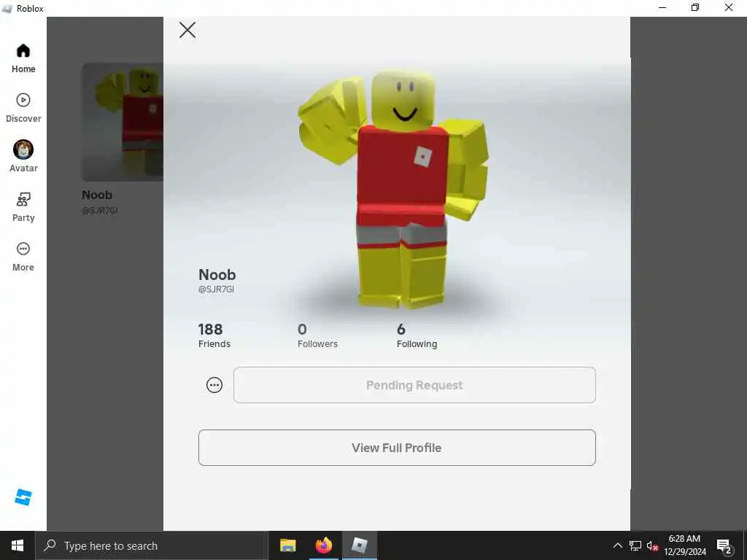View the 6 Following count
747x560 pixels.
pyautogui.click(x=417, y=335)
